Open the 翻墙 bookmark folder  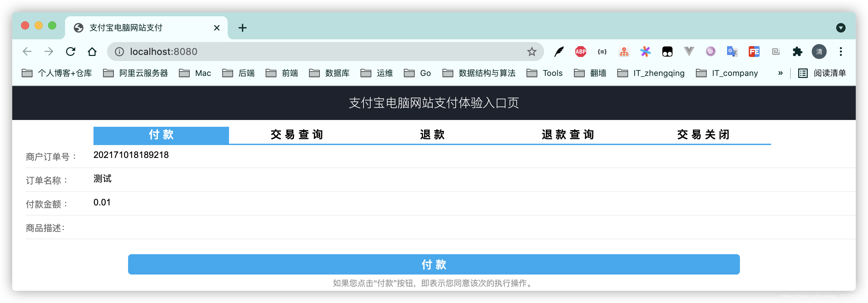(x=590, y=73)
